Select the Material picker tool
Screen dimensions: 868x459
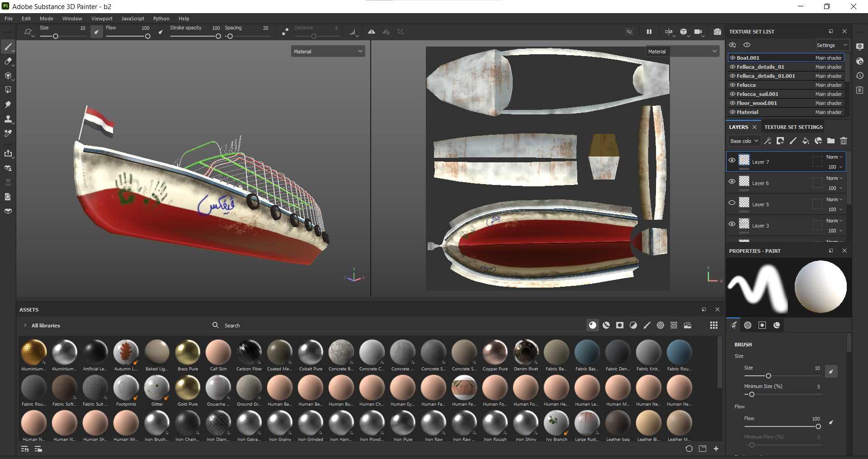point(8,133)
